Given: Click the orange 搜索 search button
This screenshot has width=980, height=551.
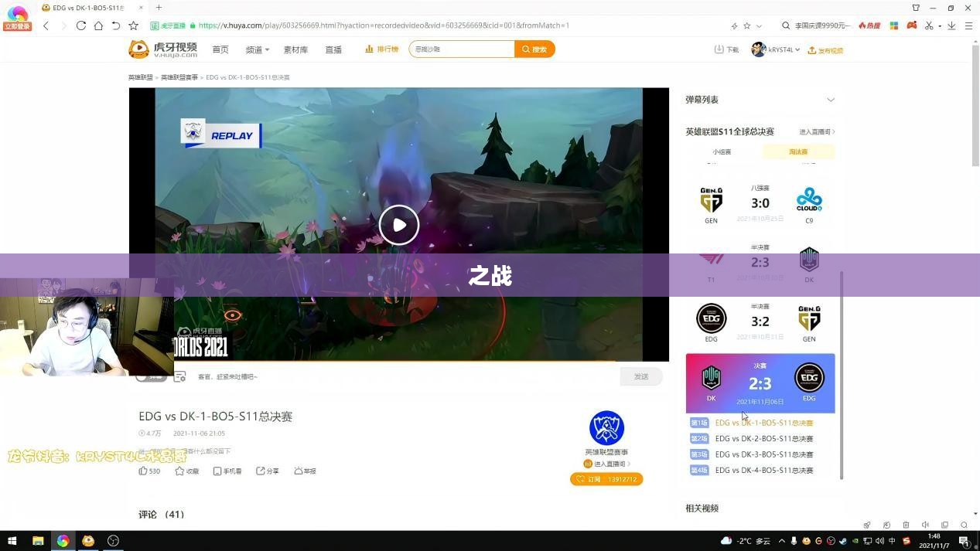Looking at the screenshot, I should (x=534, y=49).
